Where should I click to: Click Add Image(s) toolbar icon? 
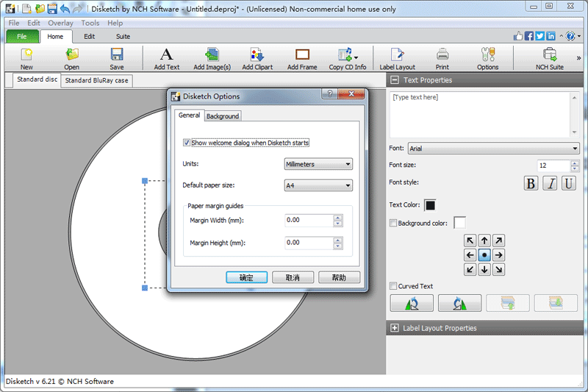(212, 59)
